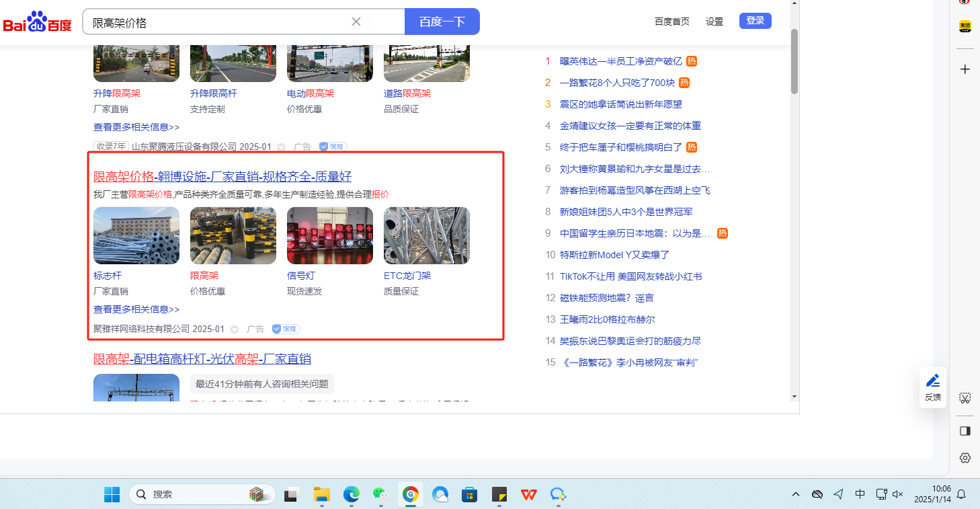The image size is (980, 509).
Task: Clear the search box with the X icon
Action: tap(356, 22)
